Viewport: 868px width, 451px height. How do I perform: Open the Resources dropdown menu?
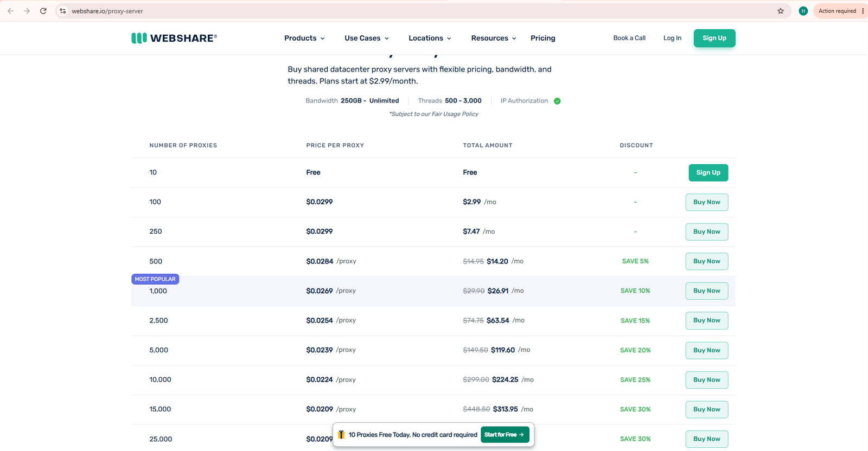(x=494, y=38)
